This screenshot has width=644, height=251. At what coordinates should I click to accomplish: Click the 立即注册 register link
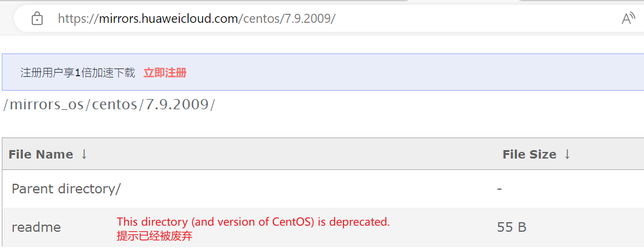(x=165, y=73)
